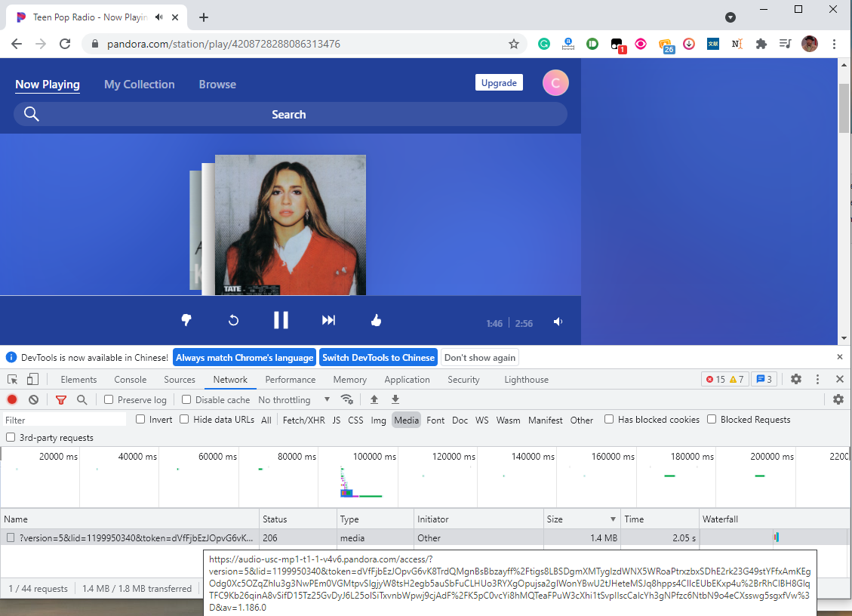Skip to the next track
This screenshot has height=616, width=852.
[328, 321]
